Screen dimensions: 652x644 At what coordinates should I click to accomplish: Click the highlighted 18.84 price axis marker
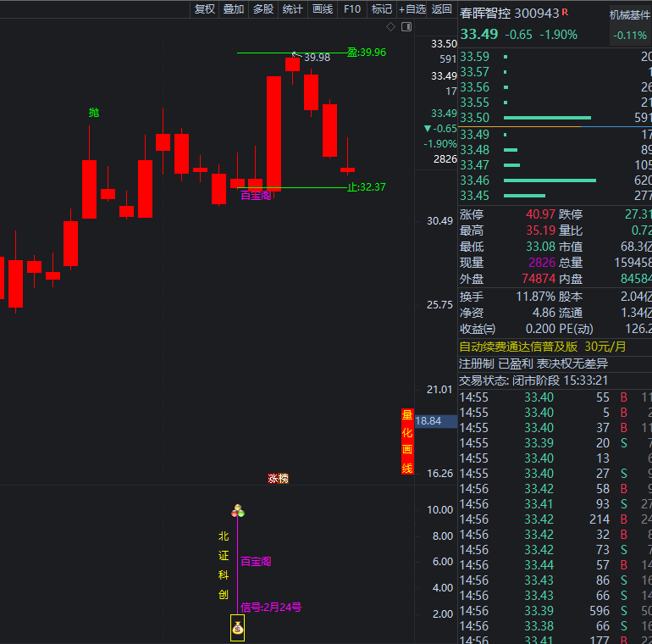point(428,421)
